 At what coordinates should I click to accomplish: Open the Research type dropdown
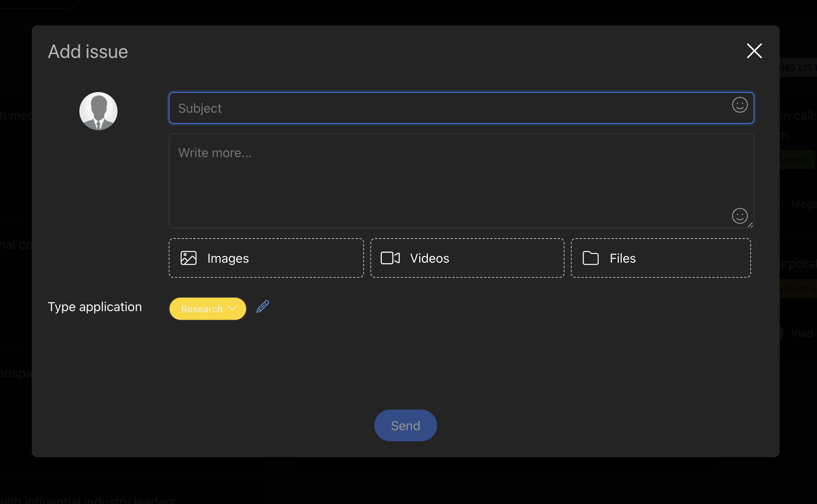(202, 309)
